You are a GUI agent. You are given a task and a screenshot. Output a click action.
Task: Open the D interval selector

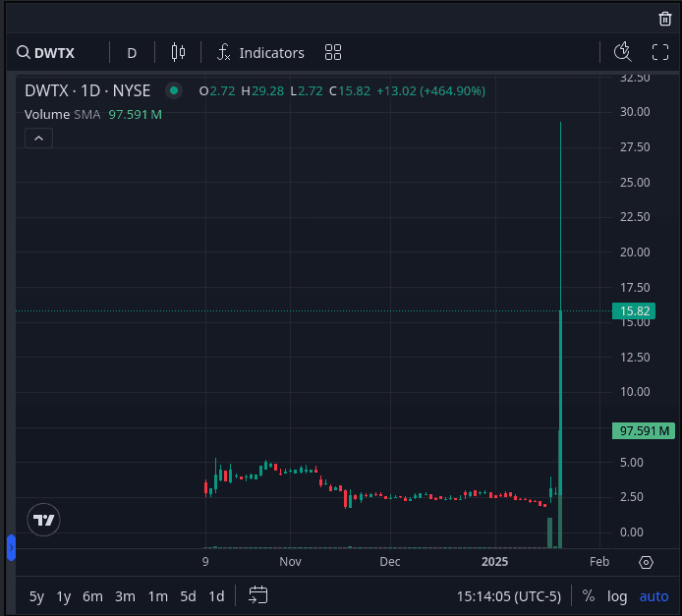pos(132,53)
